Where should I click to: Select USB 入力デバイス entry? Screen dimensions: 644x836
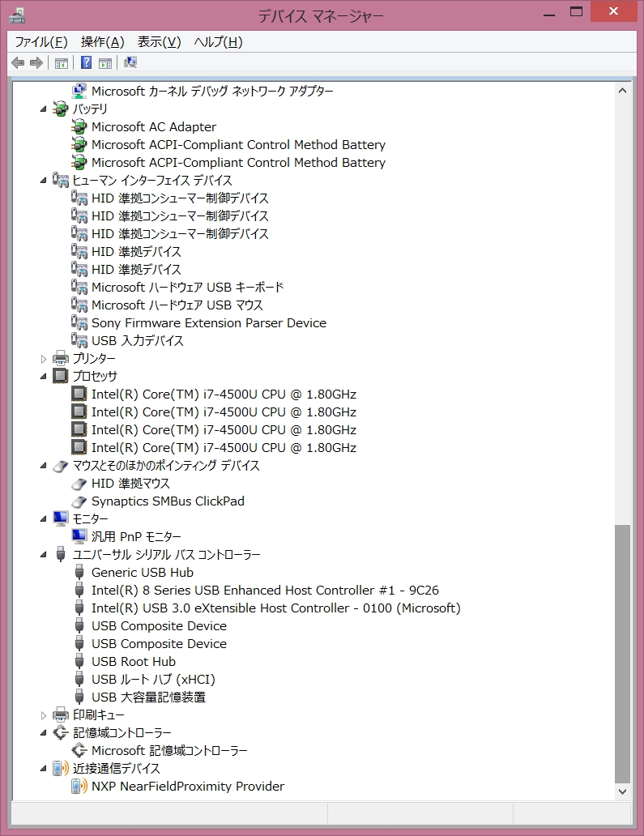coord(138,341)
